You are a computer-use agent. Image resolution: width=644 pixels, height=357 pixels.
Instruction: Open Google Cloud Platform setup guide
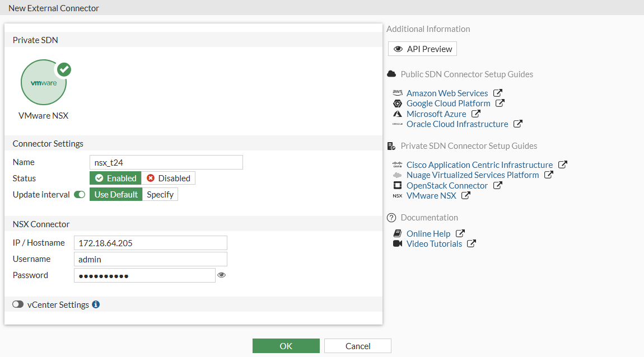[x=448, y=104]
